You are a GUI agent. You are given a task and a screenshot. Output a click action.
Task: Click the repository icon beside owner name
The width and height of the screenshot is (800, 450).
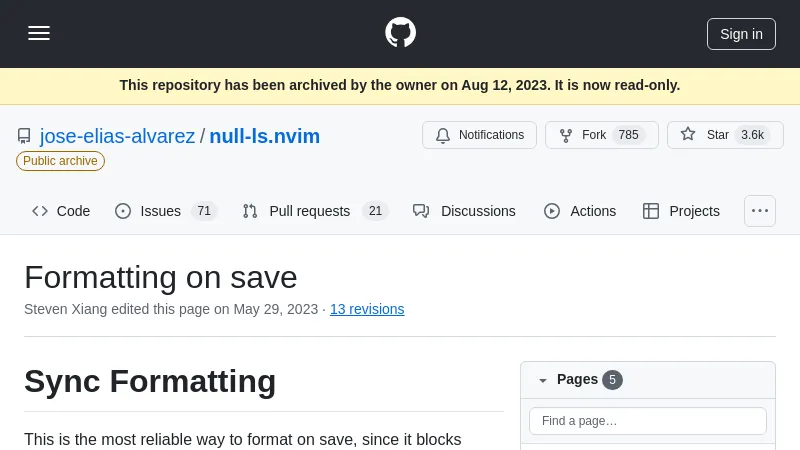24,136
